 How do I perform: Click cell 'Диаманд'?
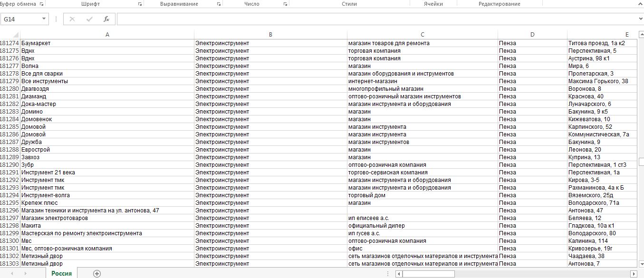point(107,96)
